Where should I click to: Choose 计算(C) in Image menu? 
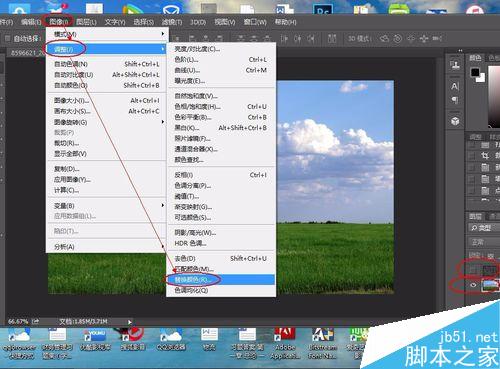pyautogui.click(x=107, y=190)
